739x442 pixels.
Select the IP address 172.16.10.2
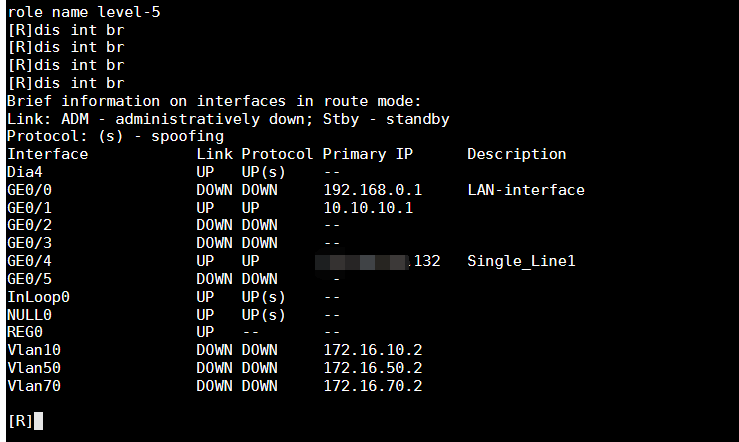[x=372, y=350]
